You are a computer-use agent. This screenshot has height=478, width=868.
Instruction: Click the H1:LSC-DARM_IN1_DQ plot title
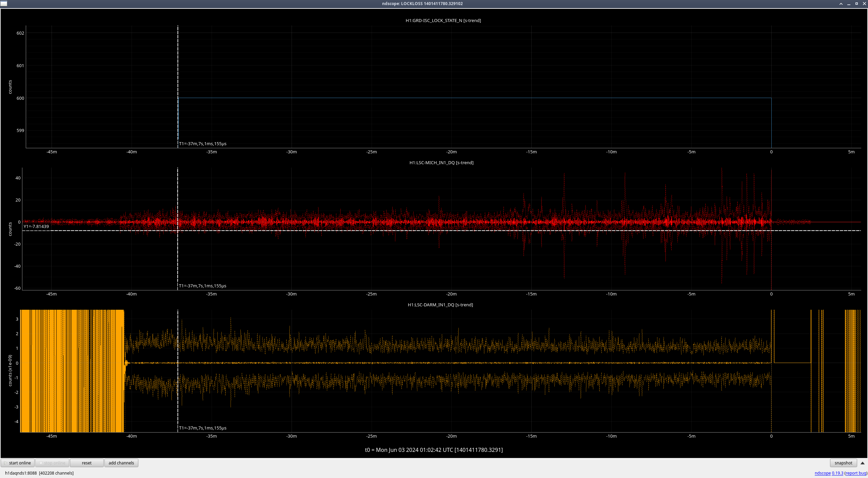[440, 305]
